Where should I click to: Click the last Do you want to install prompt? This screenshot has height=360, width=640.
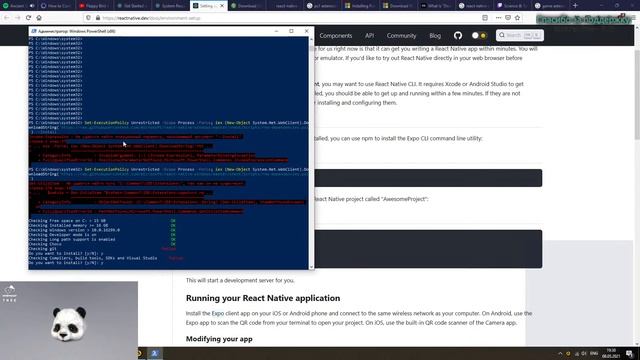click(x=66, y=263)
